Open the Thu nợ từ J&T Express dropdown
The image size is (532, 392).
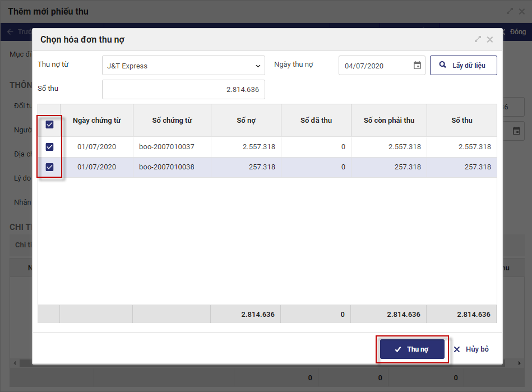point(183,66)
